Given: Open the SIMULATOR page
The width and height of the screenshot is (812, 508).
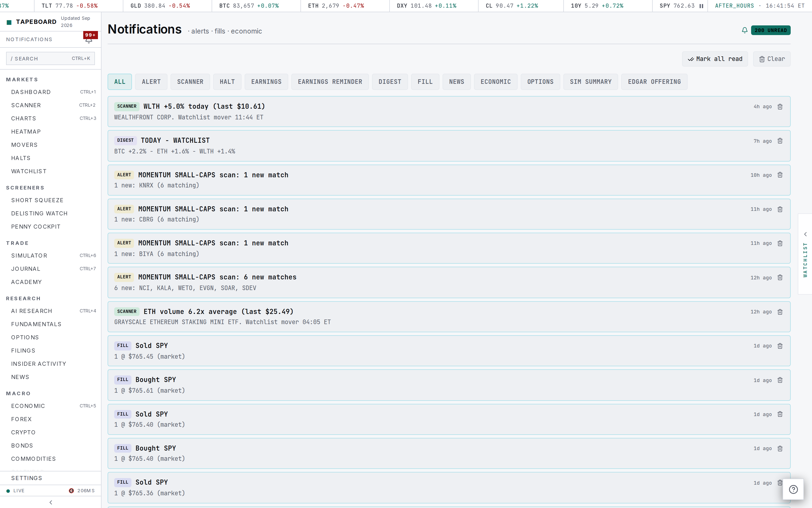Looking at the screenshot, I should point(50,256).
